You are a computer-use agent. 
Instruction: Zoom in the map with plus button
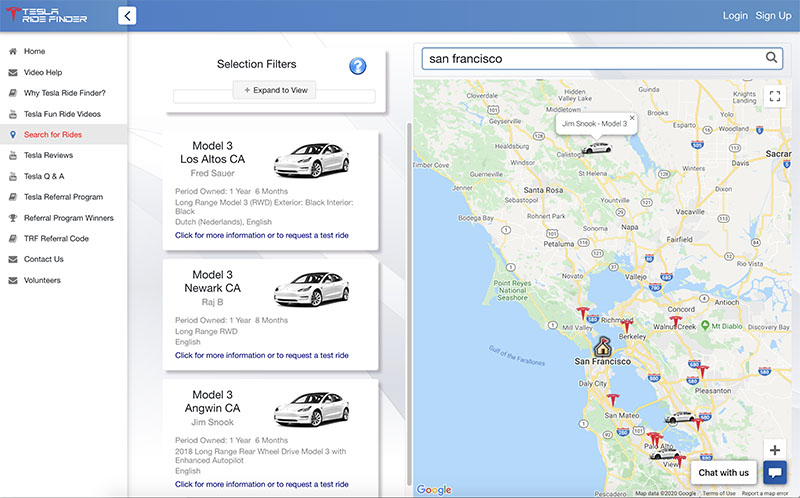[x=774, y=450]
